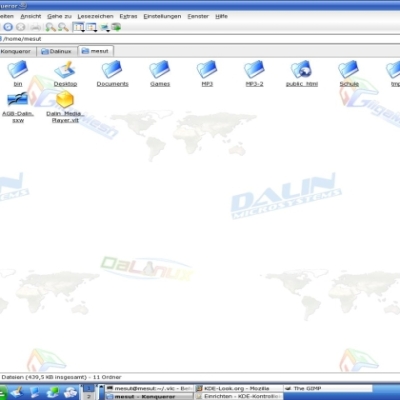Switch to the Einrichten - KDE-Kontrollzentrum task

239,396
